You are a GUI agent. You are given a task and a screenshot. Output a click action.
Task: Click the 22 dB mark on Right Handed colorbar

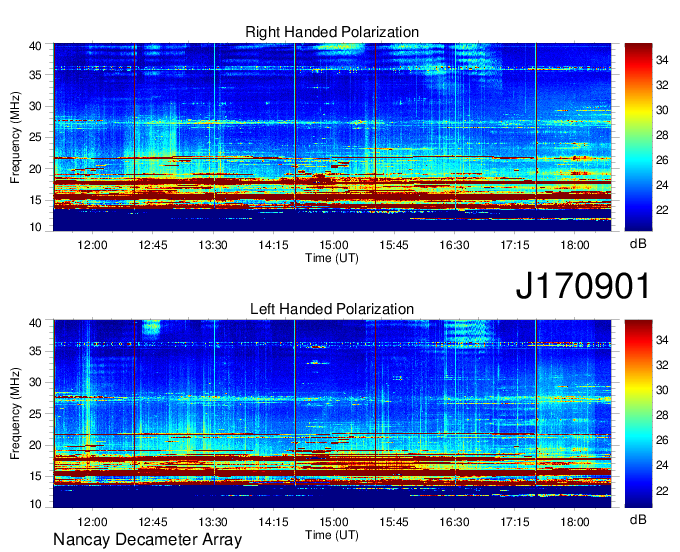[x=662, y=210]
